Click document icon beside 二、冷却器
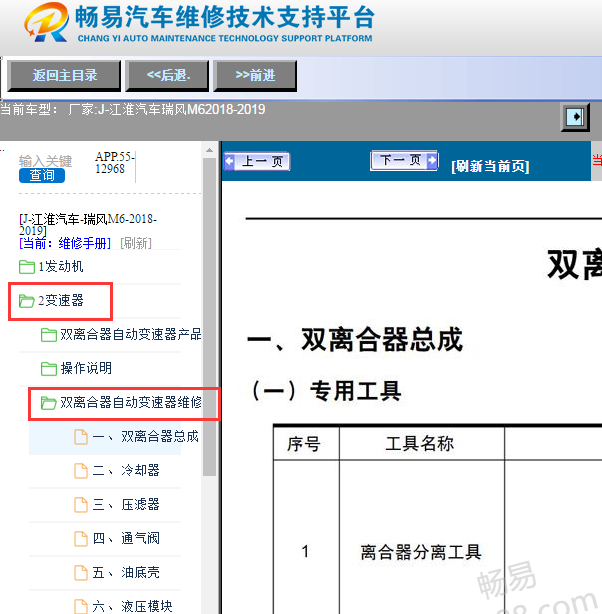602x614 pixels. 81,471
